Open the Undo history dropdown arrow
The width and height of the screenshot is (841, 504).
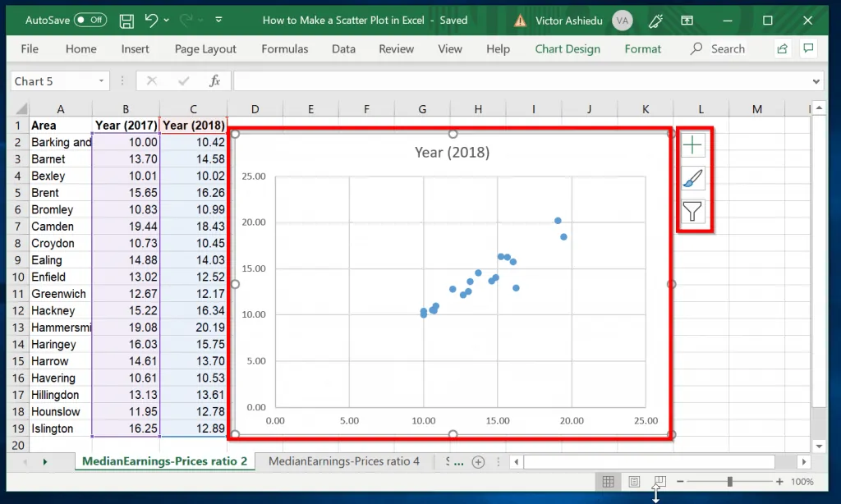[x=167, y=21]
